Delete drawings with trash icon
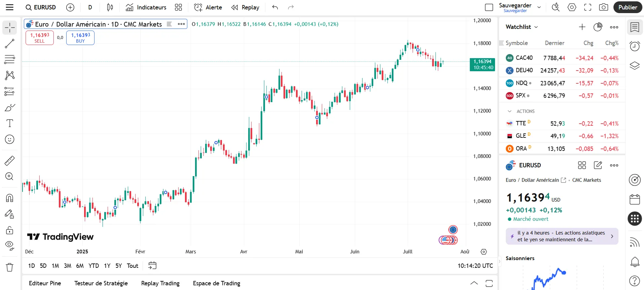Image resolution: width=644 pixels, height=290 pixels. [9, 267]
